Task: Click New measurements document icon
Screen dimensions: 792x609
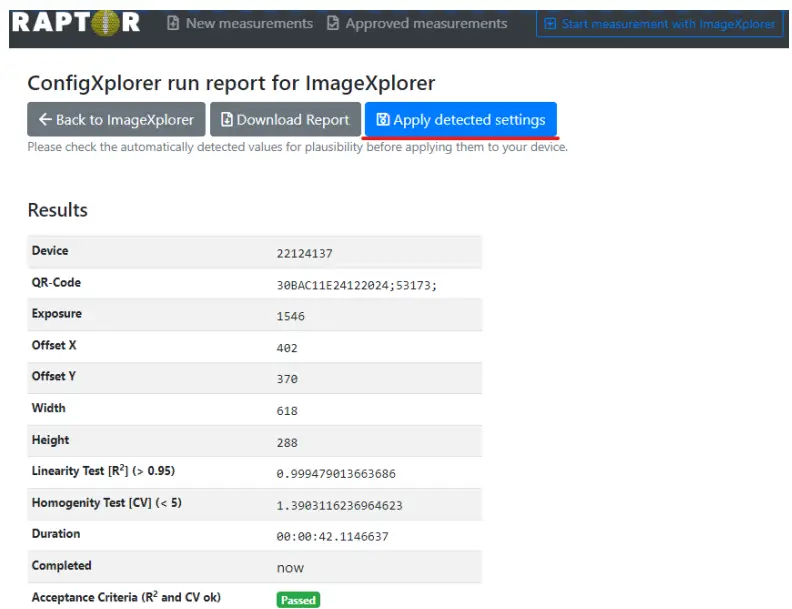Action: [x=173, y=23]
